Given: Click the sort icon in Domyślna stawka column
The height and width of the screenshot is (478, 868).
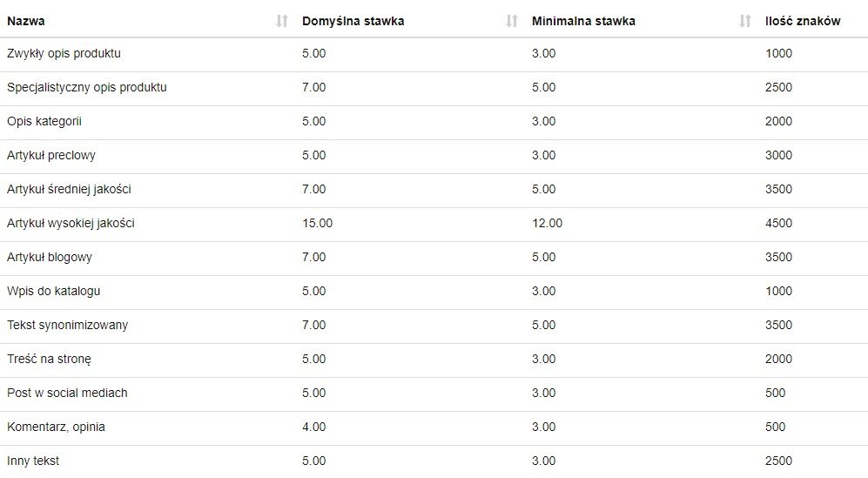Looking at the screenshot, I should coord(512,21).
